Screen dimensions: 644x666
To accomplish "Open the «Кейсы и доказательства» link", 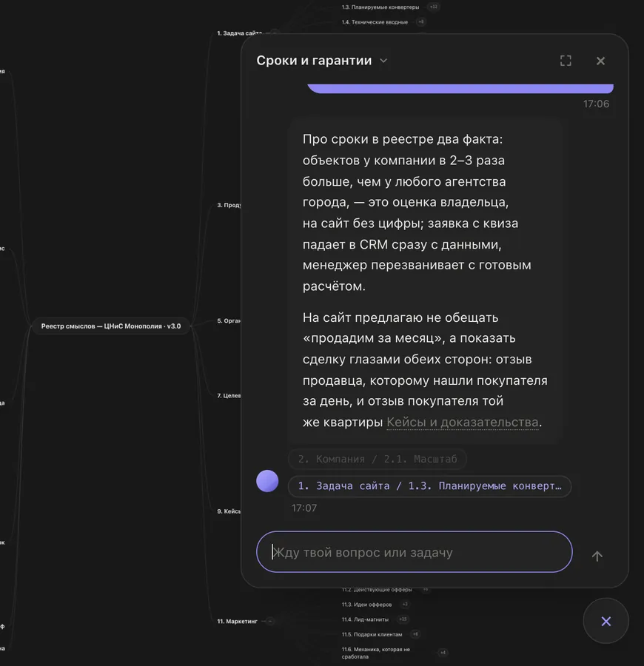I will 462,423.
